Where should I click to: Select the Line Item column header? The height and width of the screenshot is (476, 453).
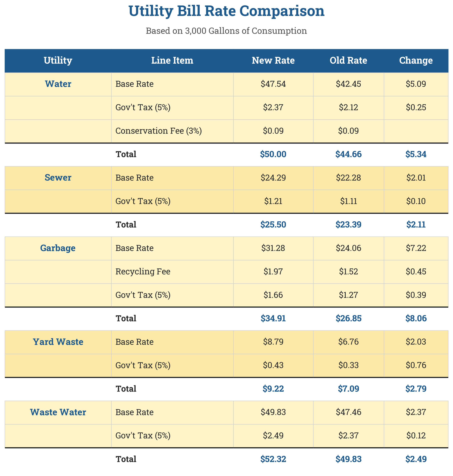172,60
